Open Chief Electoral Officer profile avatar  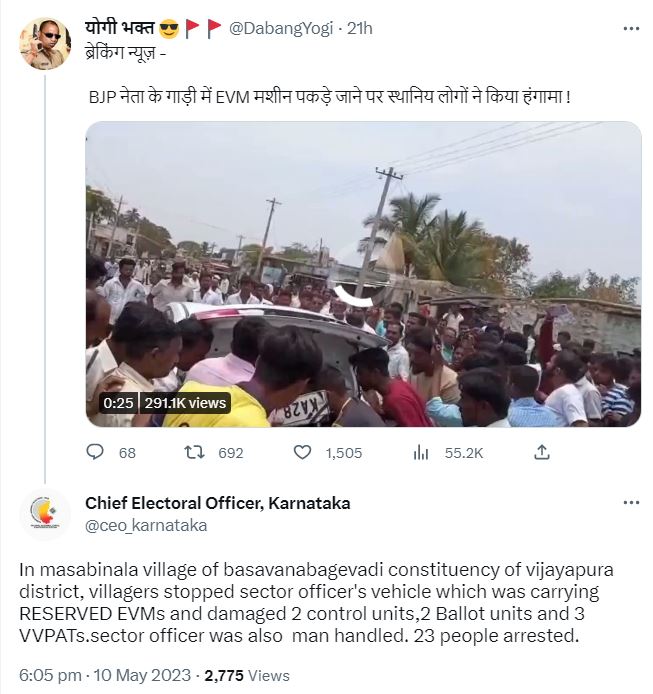pos(45,514)
